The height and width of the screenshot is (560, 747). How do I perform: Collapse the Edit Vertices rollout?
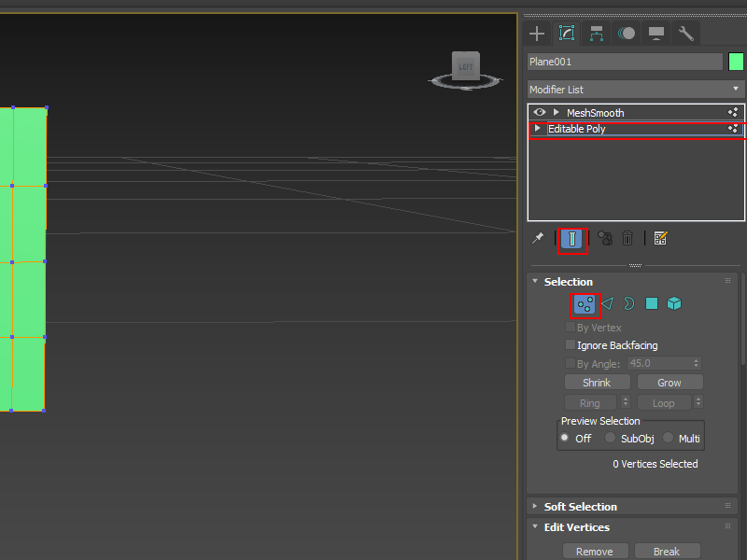[535, 526]
